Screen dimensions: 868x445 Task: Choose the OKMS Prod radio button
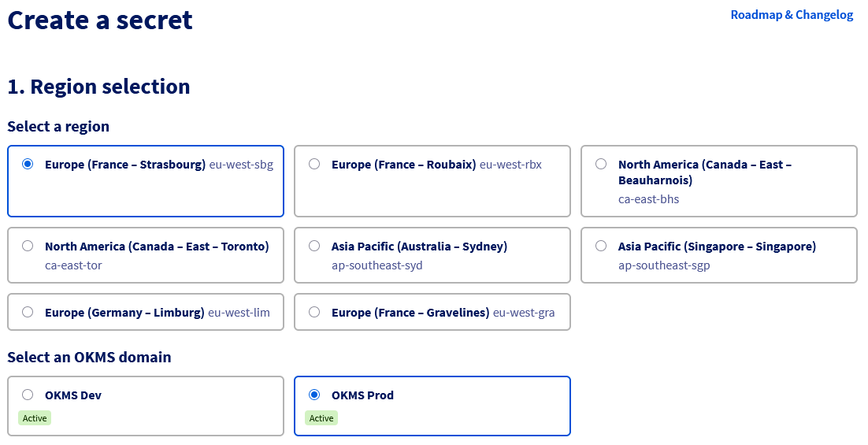(x=314, y=395)
